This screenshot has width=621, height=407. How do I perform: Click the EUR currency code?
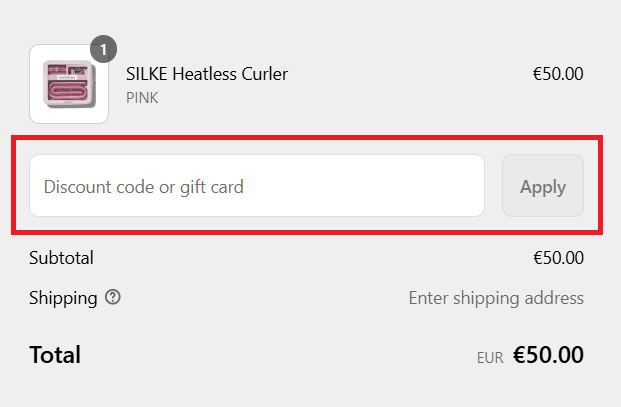point(490,357)
